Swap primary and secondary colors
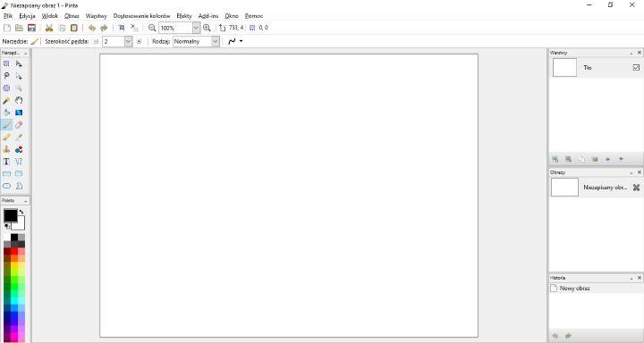The image size is (644, 343). [21, 212]
